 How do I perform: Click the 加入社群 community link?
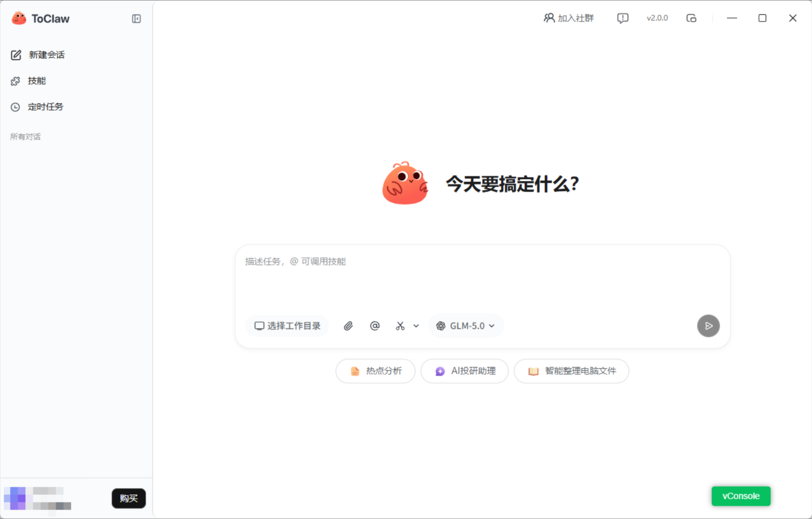pyautogui.click(x=568, y=18)
